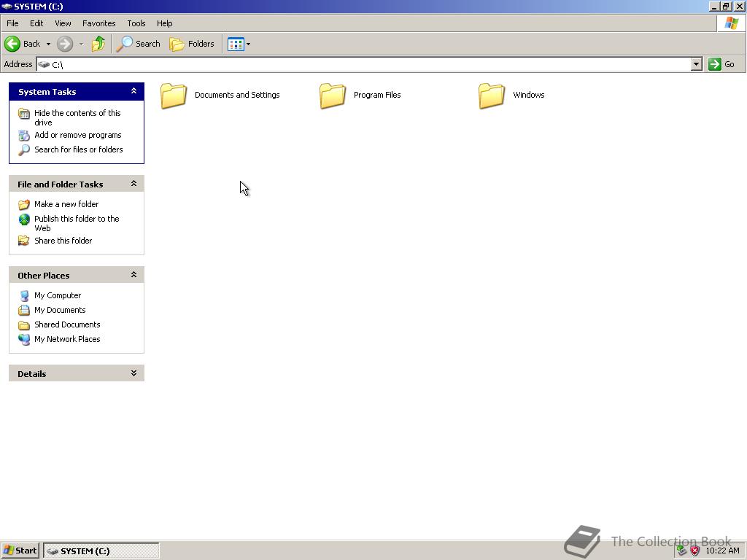This screenshot has width=747, height=560.
Task: Click Publish this folder to the Web
Action: pos(77,223)
